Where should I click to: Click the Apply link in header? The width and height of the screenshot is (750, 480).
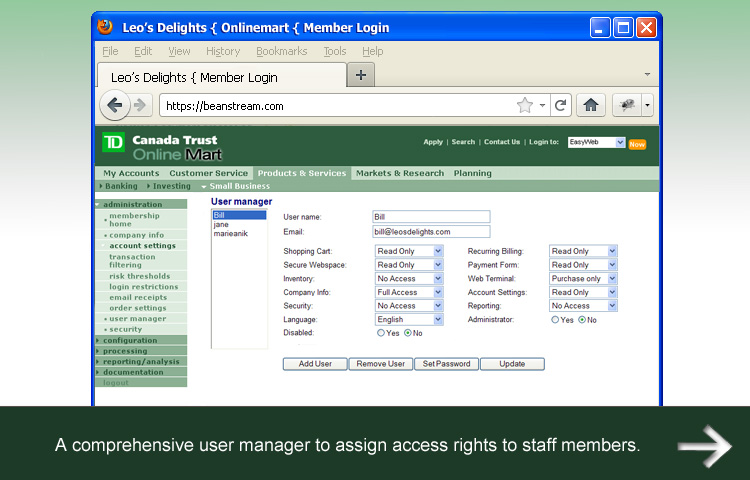[x=433, y=142]
